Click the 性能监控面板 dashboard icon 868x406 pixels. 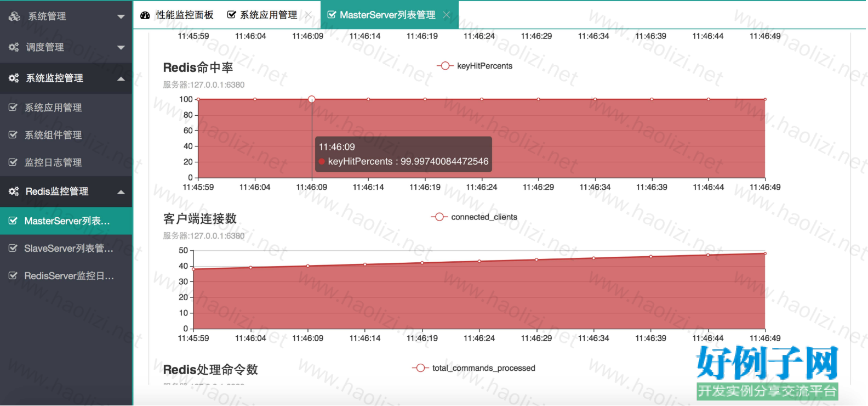click(x=145, y=15)
